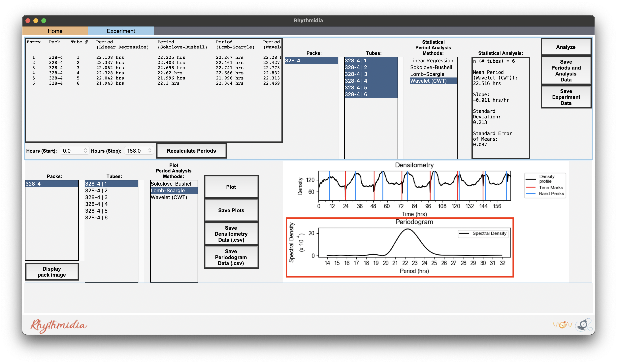
Task: Click Display pack image button
Action: pos(52,272)
